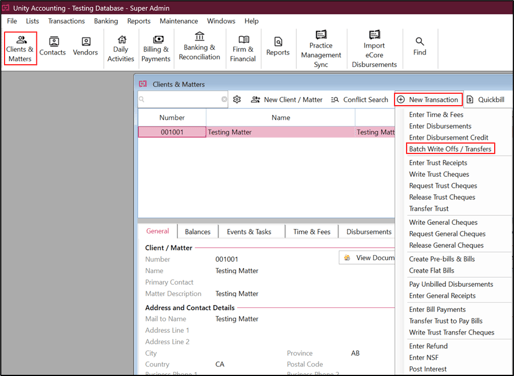Select Transfer Trust to Pay Bills
The width and height of the screenshot is (514, 376).
(x=446, y=321)
